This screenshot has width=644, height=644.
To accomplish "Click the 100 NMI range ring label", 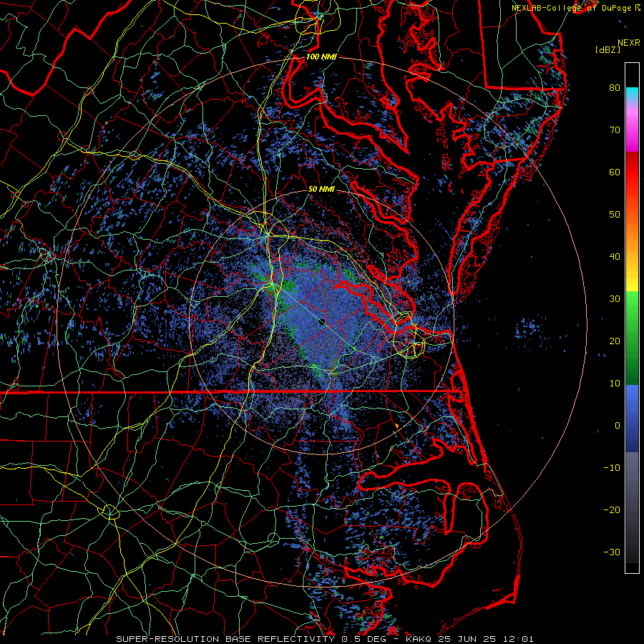I will [x=321, y=57].
